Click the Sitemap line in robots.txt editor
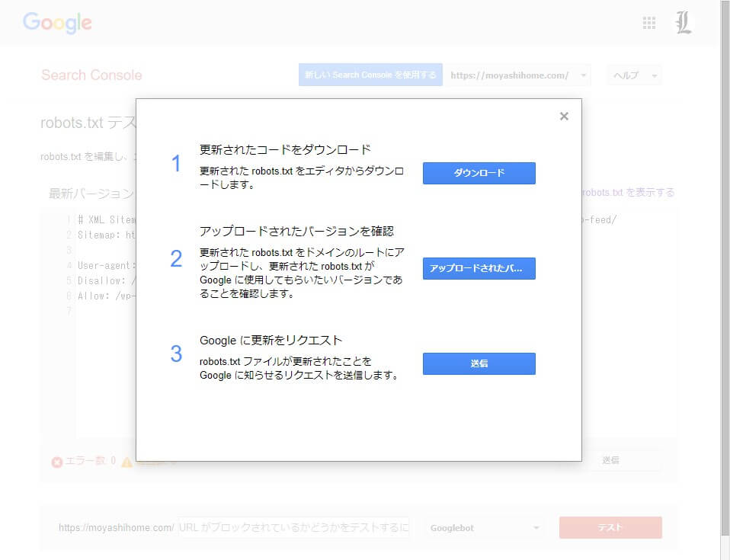Viewport: 730px width, 560px height. tap(107, 235)
